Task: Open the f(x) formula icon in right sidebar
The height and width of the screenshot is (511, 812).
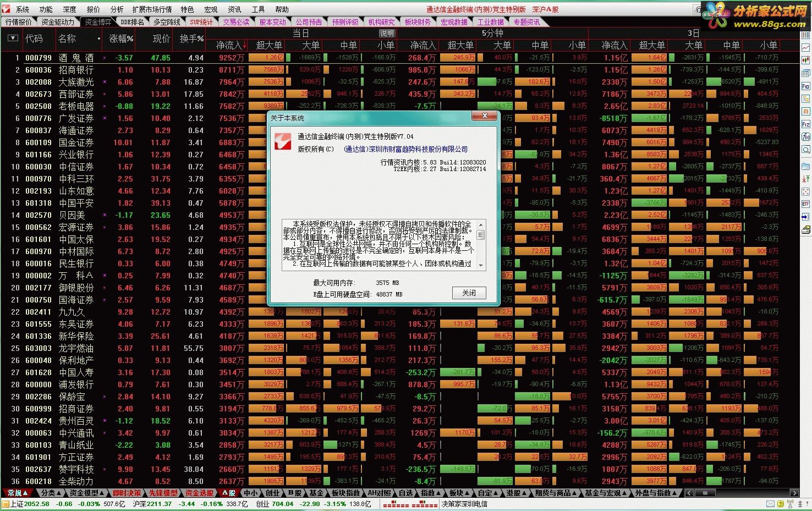Action: [x=806, y=136]
